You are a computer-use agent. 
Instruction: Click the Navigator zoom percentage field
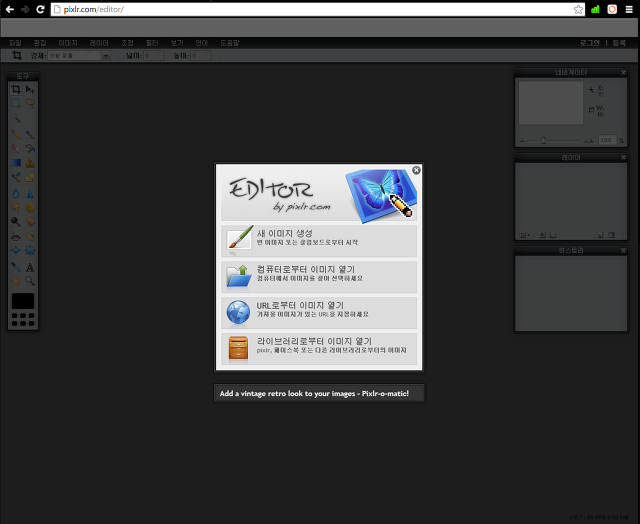pyautogui.click(x=607, y=140)
